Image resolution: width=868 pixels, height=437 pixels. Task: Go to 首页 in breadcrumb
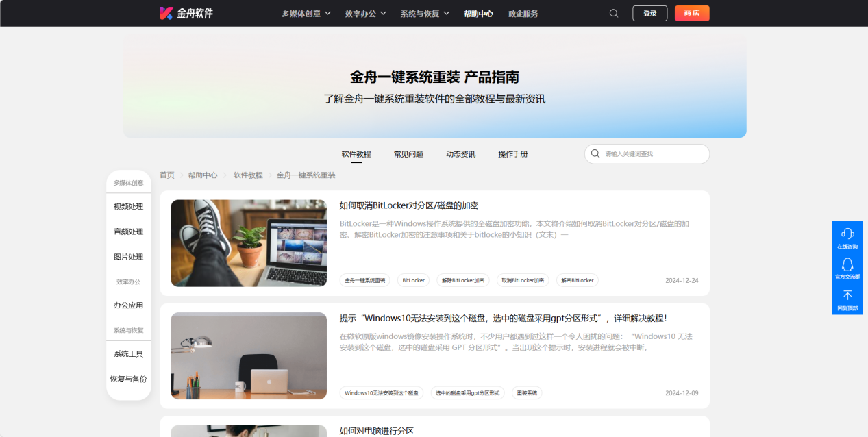pyautogui.click(x=167, y=175)
